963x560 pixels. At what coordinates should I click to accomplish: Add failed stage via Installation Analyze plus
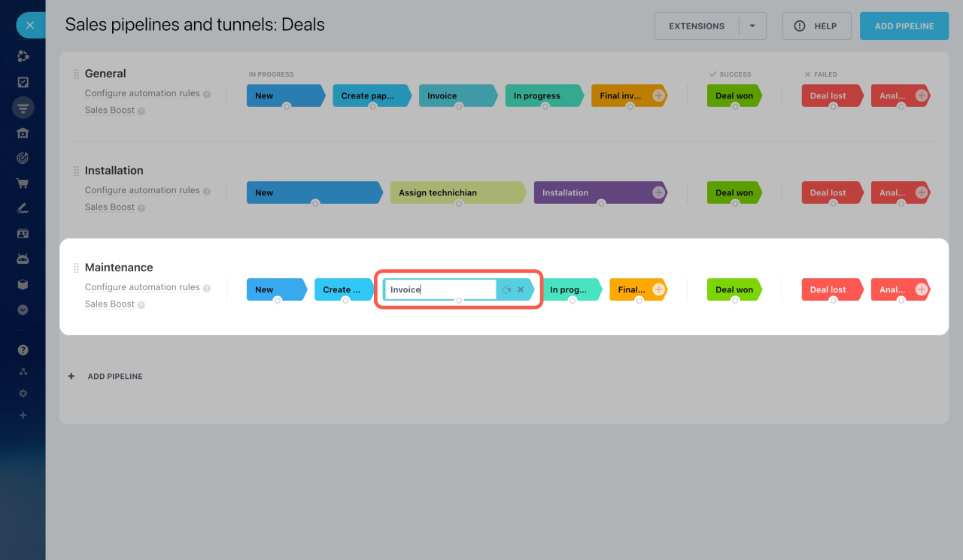pos(921,192)
